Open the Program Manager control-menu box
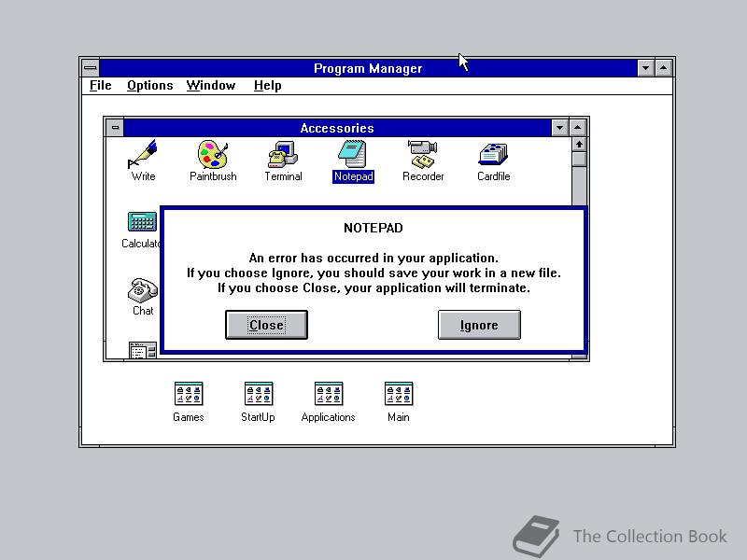 pyautogui.click(x=90, y=67)
